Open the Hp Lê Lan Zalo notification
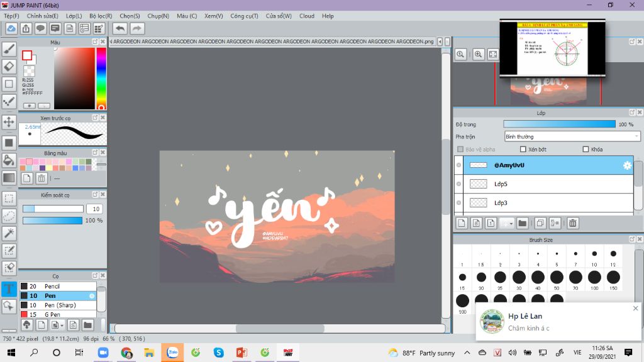Image resolution: width=644 pixels, height=362 pixels. coord(558,322)
